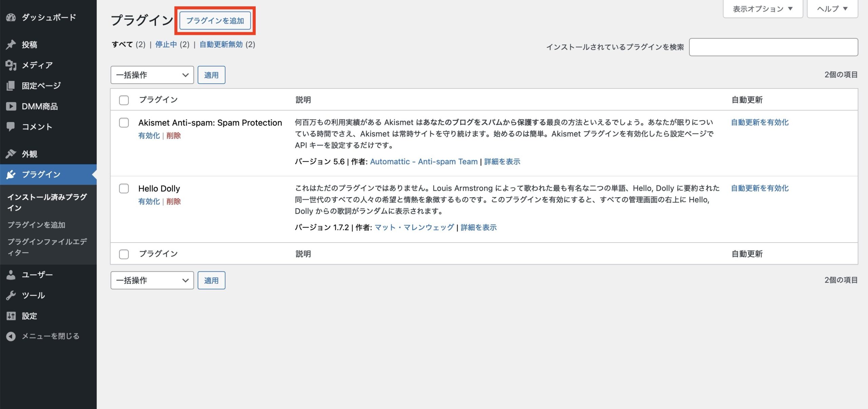Screen dimensions: 868x409
Task: Select the Tools (ツール) wrench icon
Action: click(x=11, y=295)
